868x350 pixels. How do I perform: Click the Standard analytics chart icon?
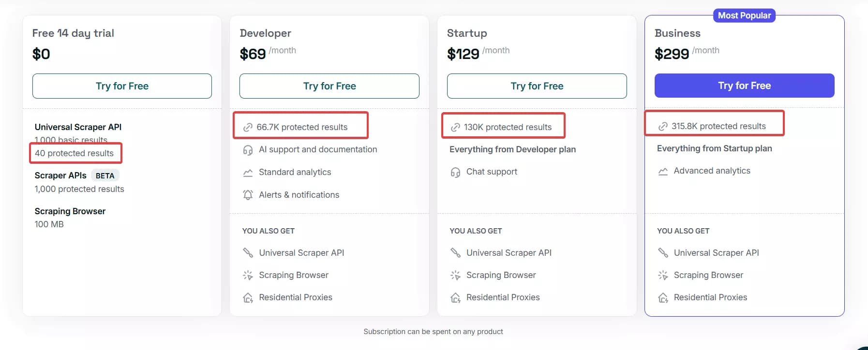248,172
